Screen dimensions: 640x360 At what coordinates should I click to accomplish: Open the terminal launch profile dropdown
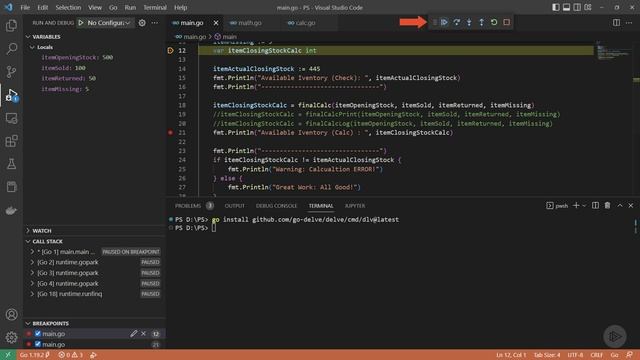[584, 206]
